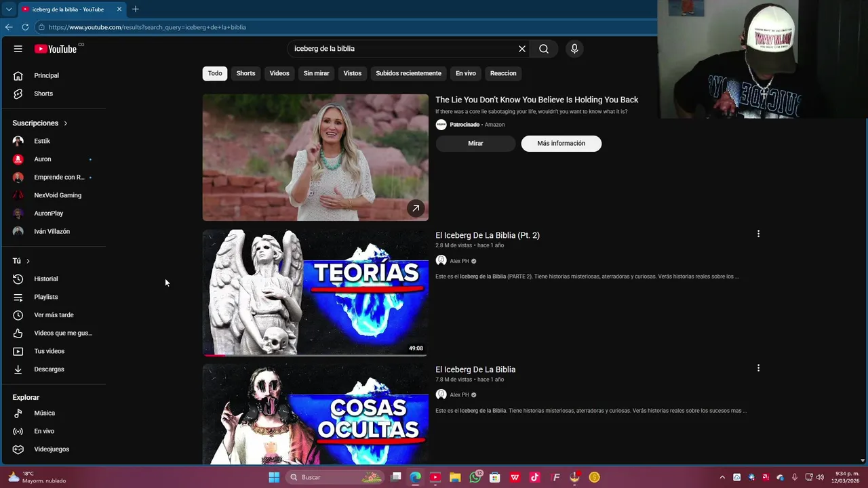This screenshot has width=868, height=488.
Task: Select Subidos recientemente filter chip
Action: click(408, 73)
